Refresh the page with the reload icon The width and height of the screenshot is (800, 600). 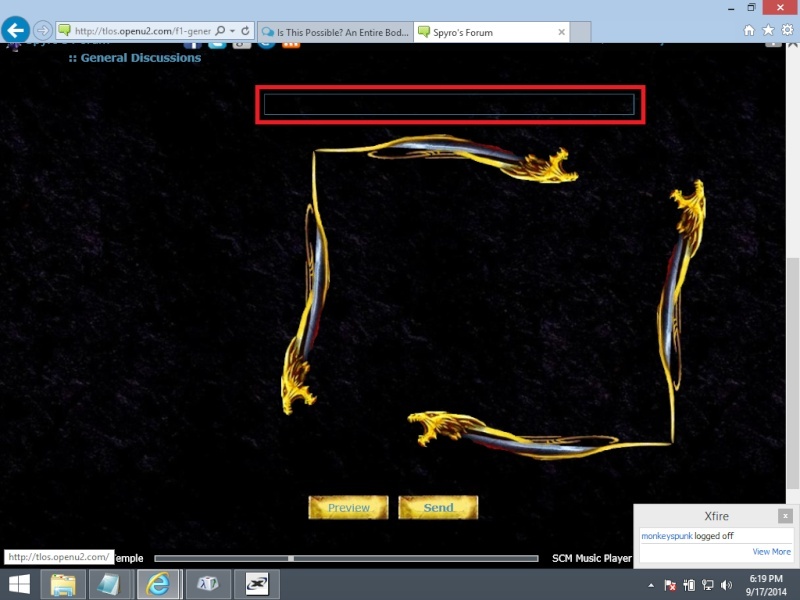(245, 31)
